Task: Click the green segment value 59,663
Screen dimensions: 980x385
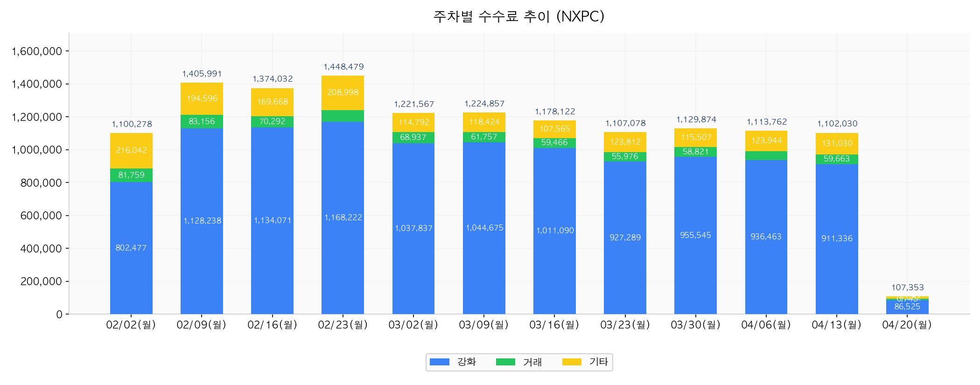Action: coord(837,159)
